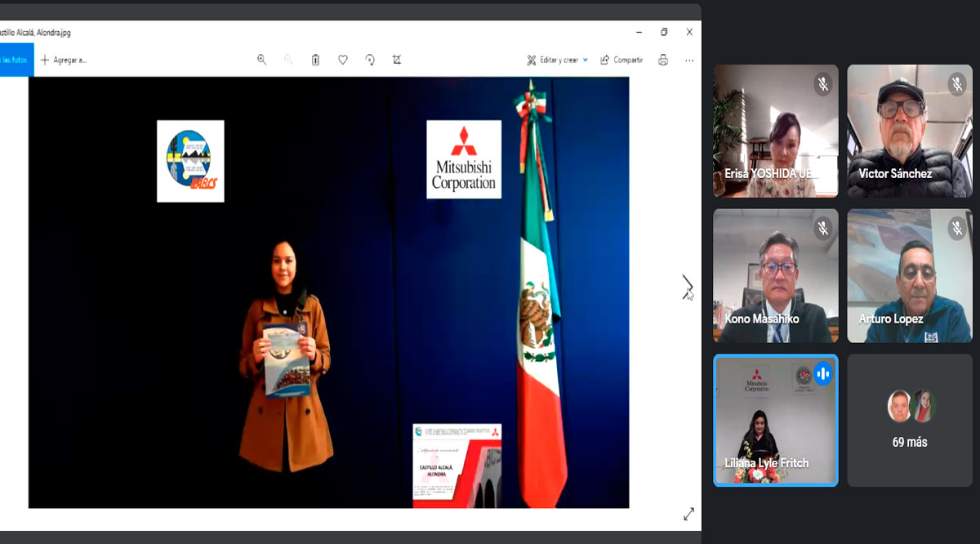980x544 pixels.
Task: Delete the photo with the trash icon
Action: [315, 60]
